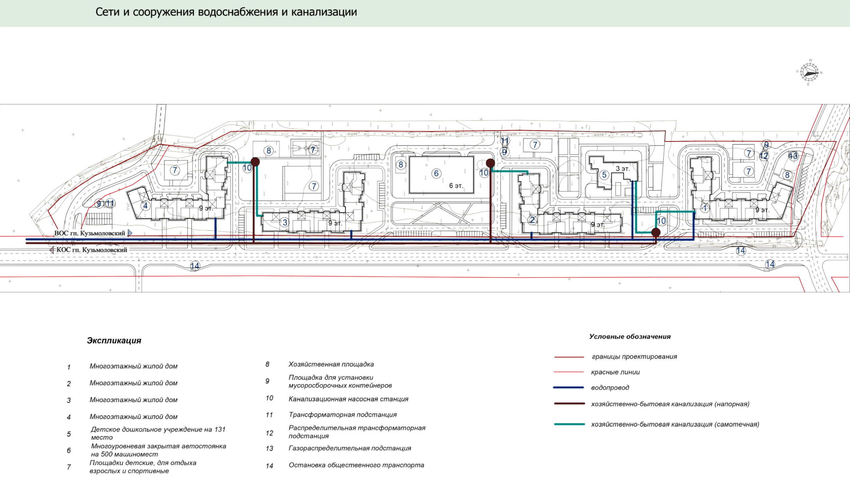Screen dimensions: 850x504
Task: Click the teal самотечная sewer legend line
Action: tap(569, 424)
